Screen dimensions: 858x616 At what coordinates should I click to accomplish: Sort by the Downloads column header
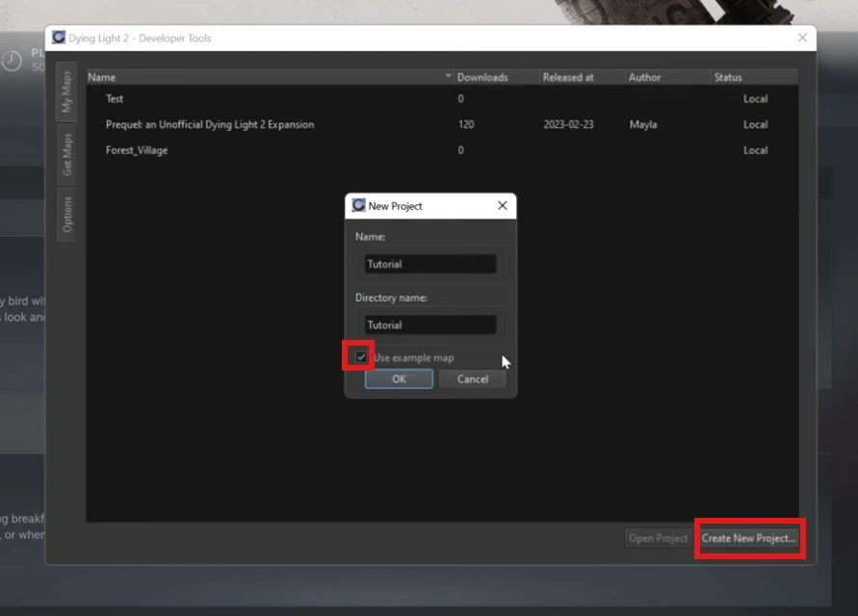coord(497,77)
